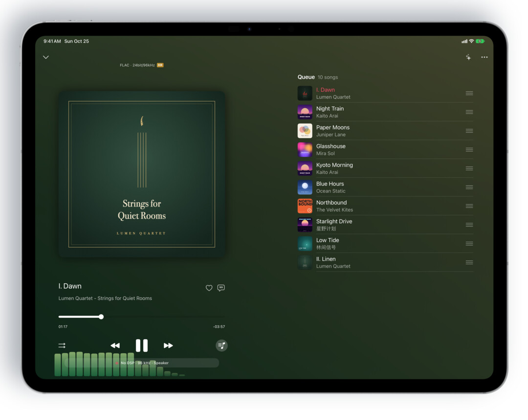The height and width of the screenshot is (420, 528).
Task: Click the I. Dawn now-playing thumbnail in queue
Action: (x=305, y=93)
